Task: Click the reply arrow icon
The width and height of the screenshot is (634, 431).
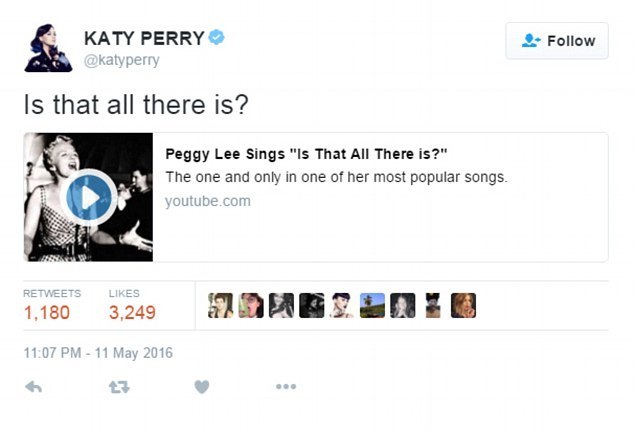Action: click(x=34, y=387)
